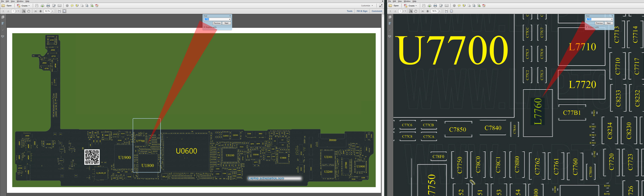Click the fit-width scrolling icon in left window

pyautogui.click(x=59, y=11)
